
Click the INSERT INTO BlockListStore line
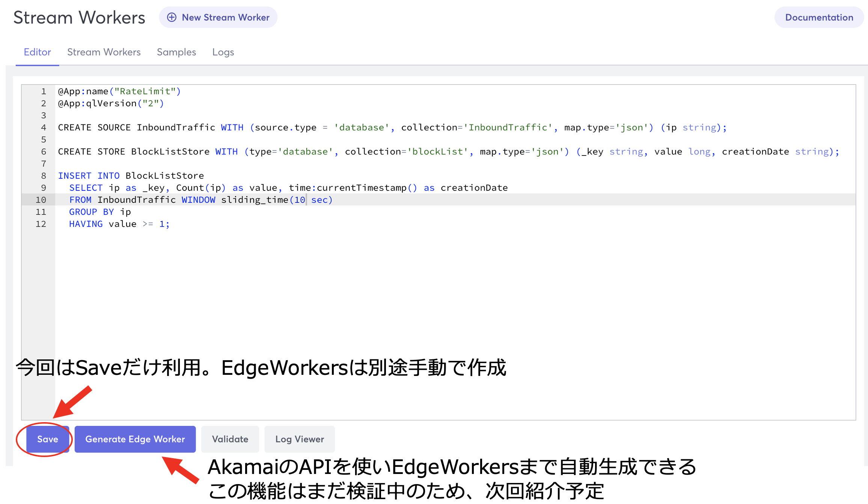pyautogui.click(x=131, y=176)
